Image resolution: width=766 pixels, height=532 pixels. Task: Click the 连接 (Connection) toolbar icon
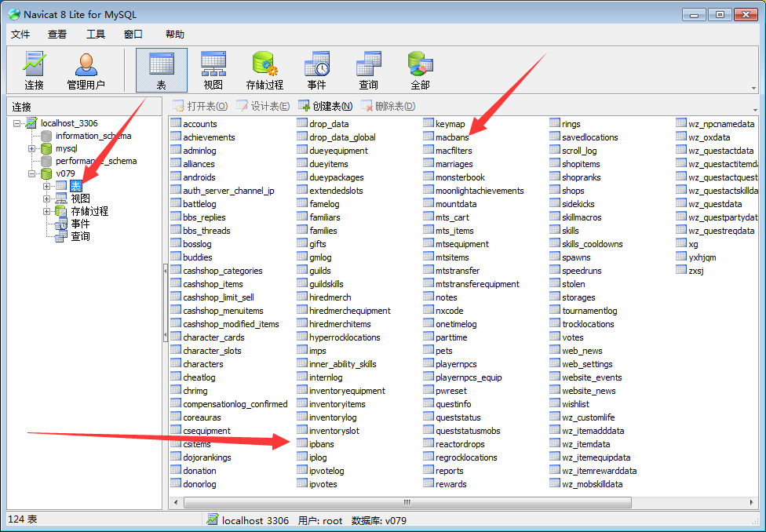[34, 70]
